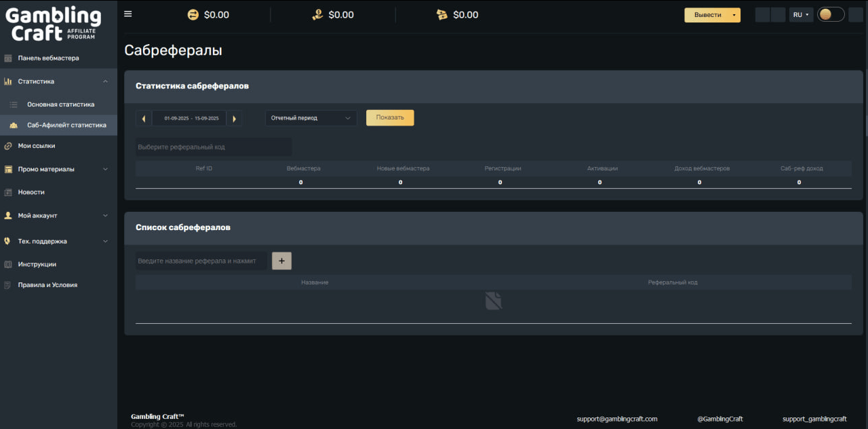Collapse the Статистика menu section
868x429 pixels.
[105, 81]
